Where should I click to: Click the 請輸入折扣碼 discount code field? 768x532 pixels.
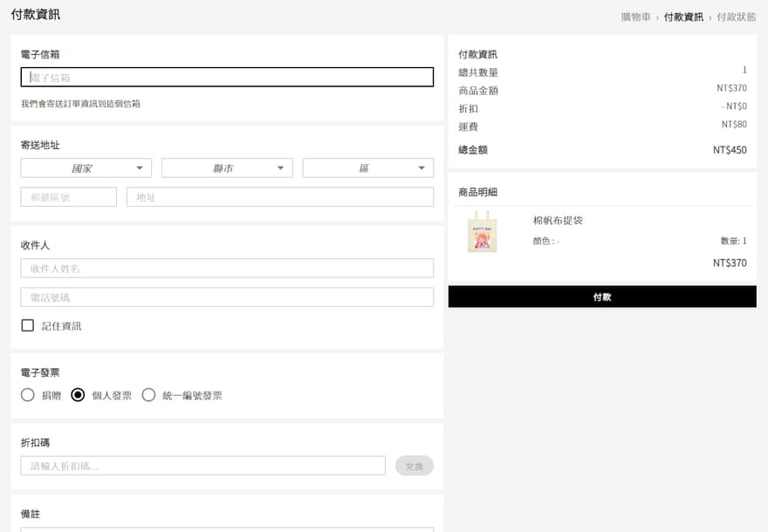(202, 466)
